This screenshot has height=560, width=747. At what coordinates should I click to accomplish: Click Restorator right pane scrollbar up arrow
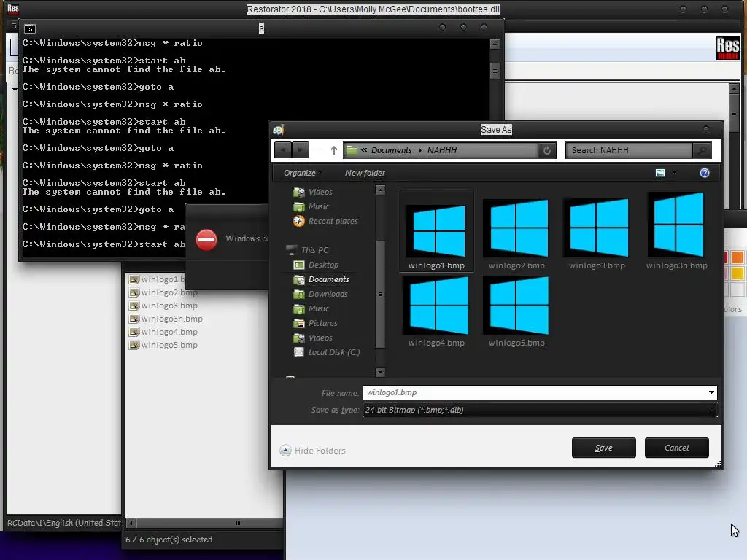pyautogui.click(x=734, y=88)
